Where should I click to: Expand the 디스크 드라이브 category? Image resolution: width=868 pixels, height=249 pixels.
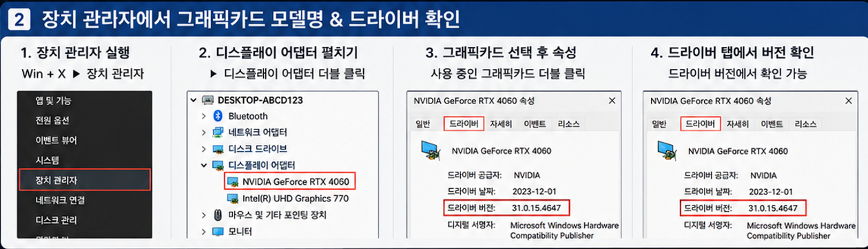point(203,148)
